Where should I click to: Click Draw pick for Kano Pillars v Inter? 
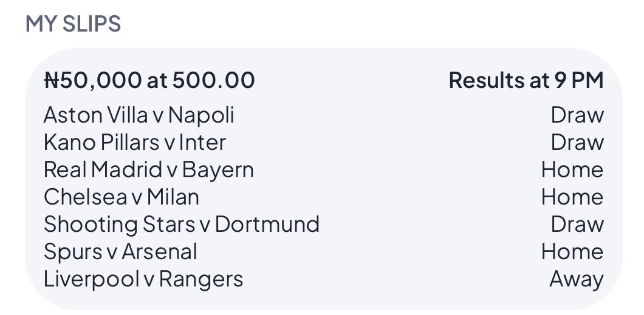tap(577, 142)
